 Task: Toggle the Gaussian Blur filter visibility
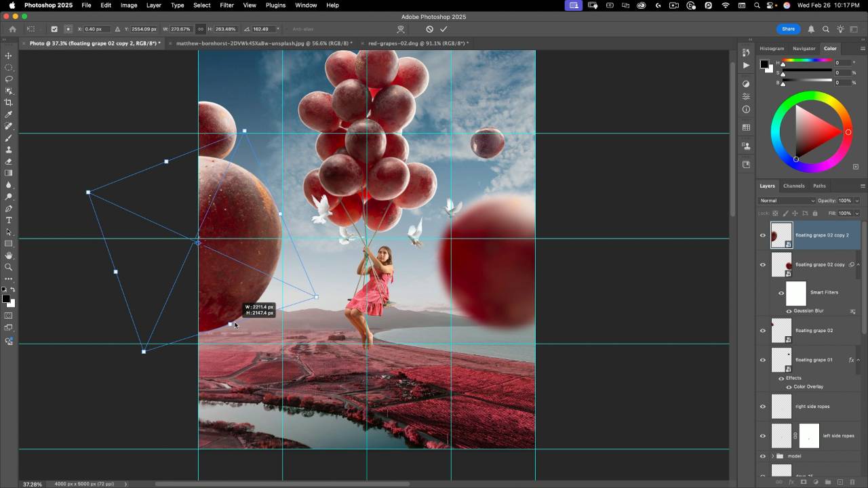tap(789, 311)
